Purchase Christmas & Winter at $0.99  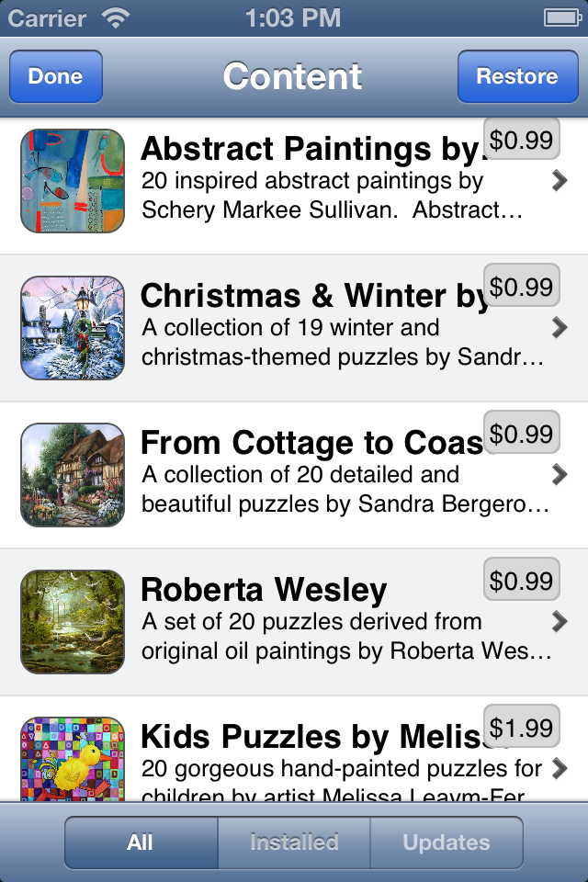tap(521, 287)
